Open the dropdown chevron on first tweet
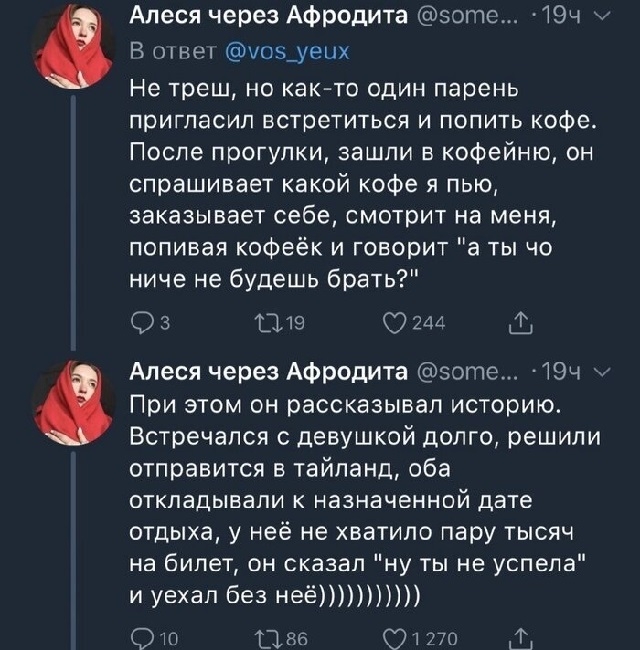The height and width of the screenshot is (650, 640). [x=602, y=17]
